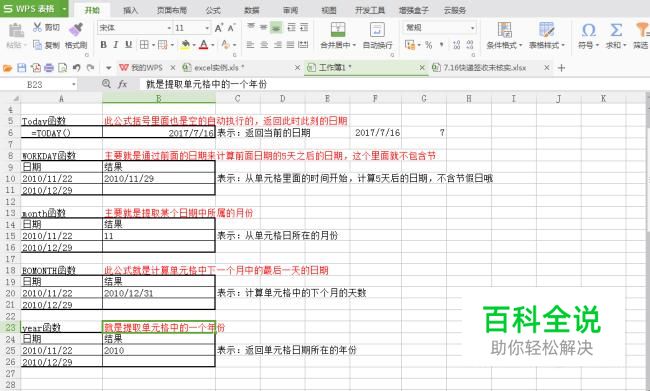Viewport: 650px width, 391px height.
Task: Click the redo arrow icon
Action: [90, 68]
